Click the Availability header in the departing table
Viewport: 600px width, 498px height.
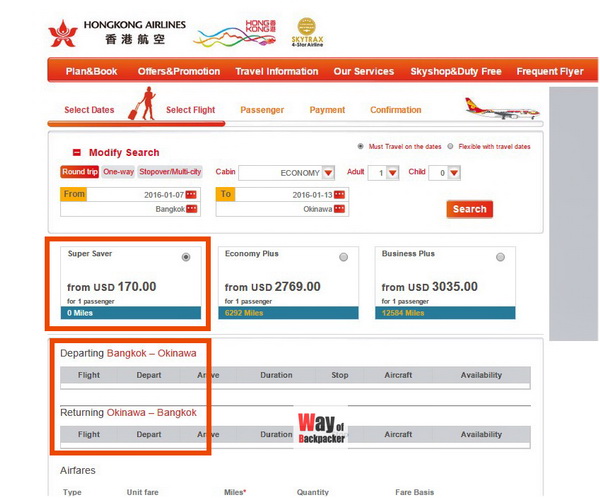pyautogui.click(x=481, y=375)
